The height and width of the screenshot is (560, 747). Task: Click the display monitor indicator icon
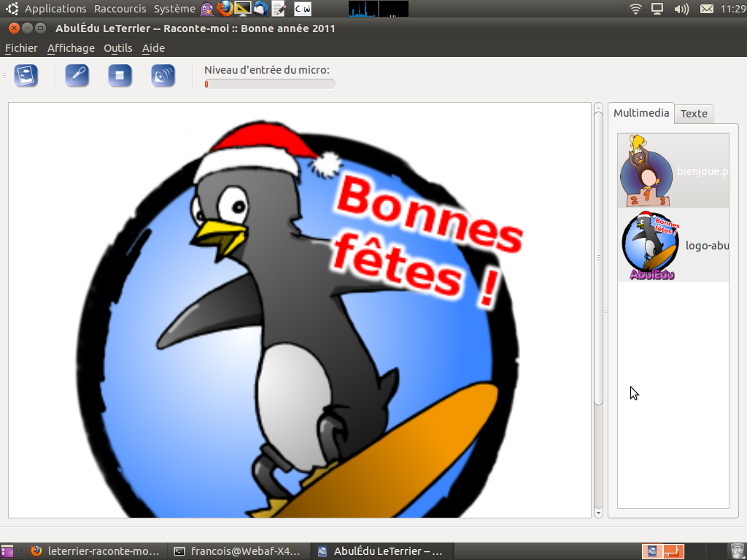(657, 9)
